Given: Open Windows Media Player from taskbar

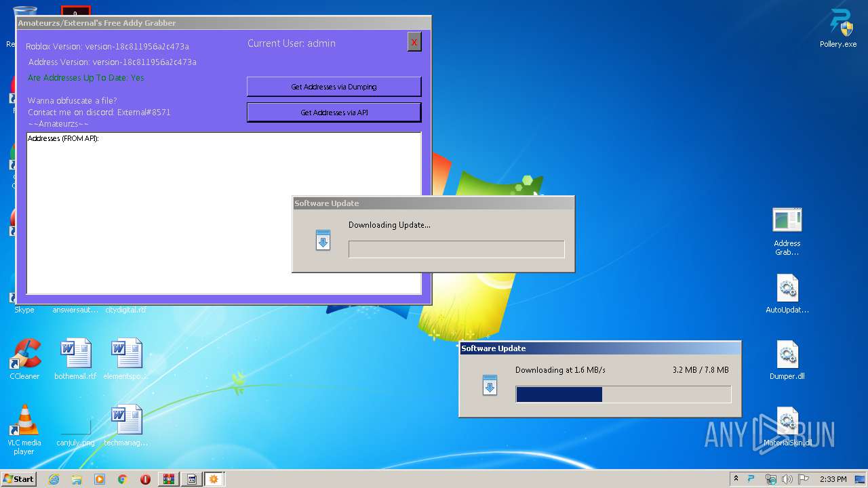Looking at the screenshot, I should [100, 479].
